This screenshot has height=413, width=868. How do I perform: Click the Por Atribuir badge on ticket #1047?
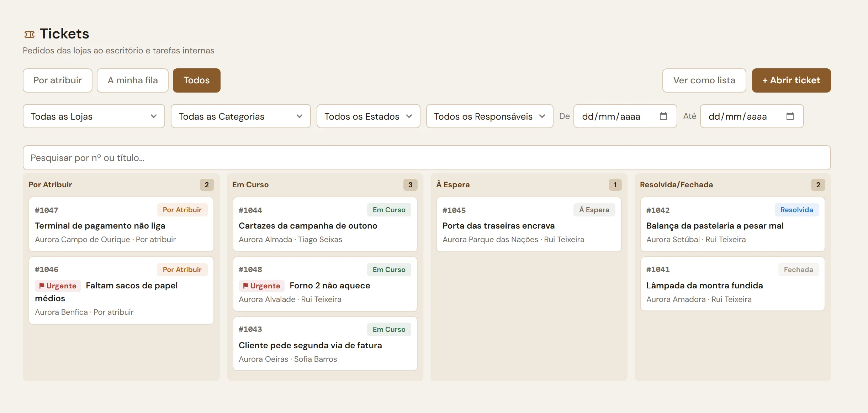tap(182, 210)
